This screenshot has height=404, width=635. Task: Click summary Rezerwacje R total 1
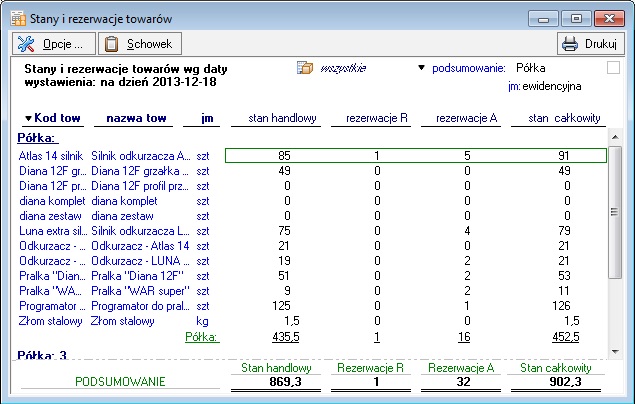click(x=376, y=382)
